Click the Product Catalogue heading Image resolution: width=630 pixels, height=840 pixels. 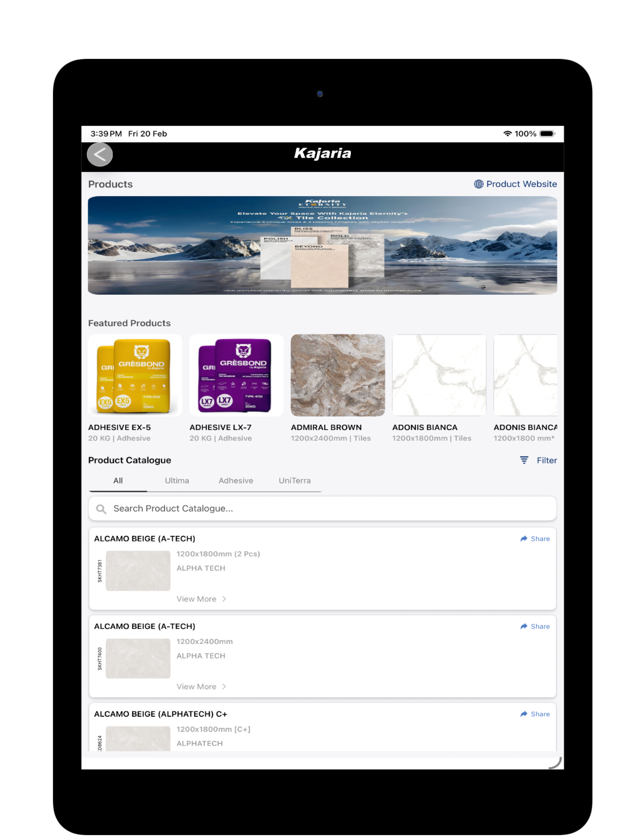point(129,460)
